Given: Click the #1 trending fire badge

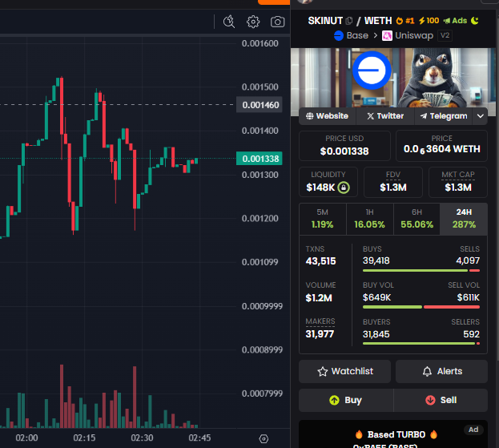Looking at the screenshot, I should click(405, 21).
